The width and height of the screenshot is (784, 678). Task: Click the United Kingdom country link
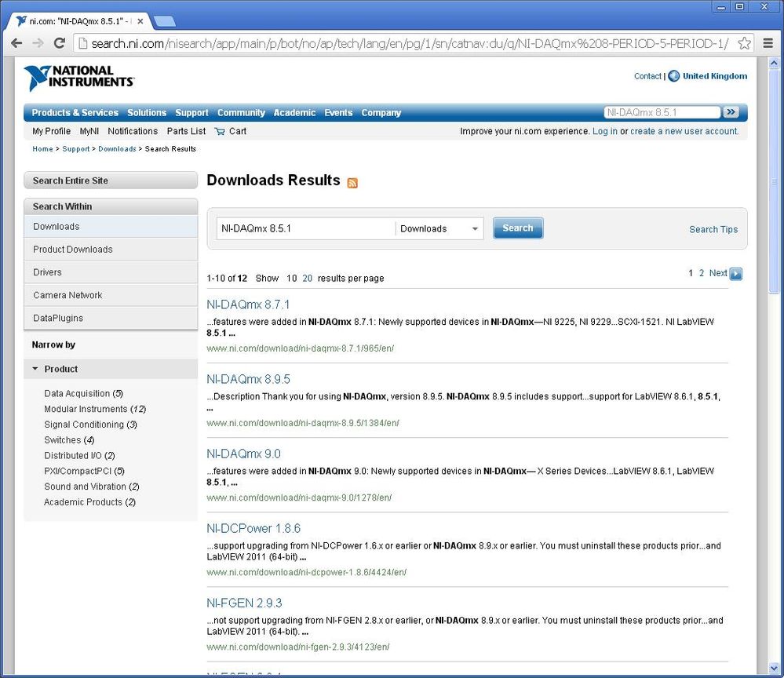pyautogui.click(x=715, y=76)
